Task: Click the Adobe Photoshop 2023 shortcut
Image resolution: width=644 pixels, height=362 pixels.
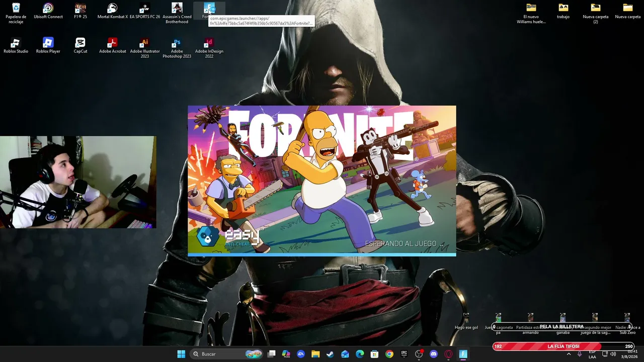Action: coord(177,48)
